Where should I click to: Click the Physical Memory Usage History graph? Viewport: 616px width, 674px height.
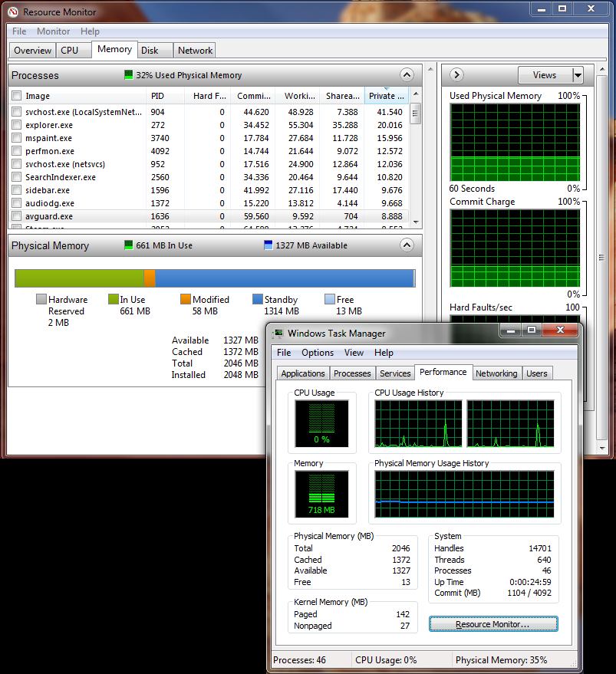465,494
